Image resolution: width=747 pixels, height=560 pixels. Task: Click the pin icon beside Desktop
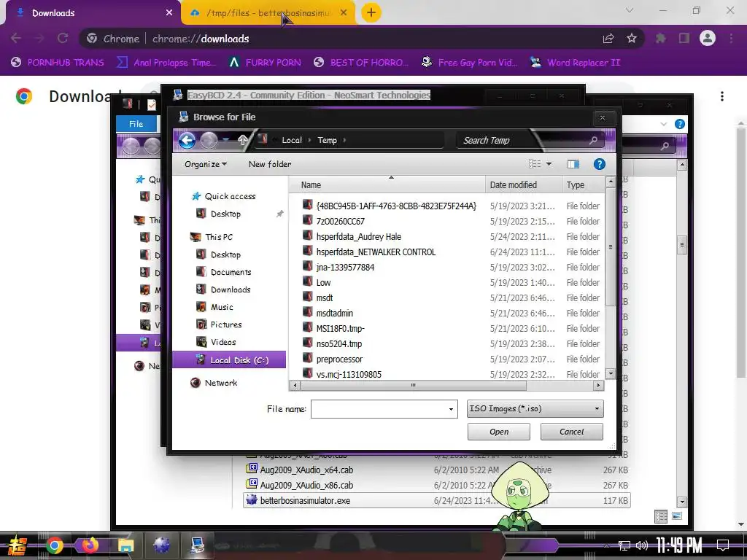click(279, 214)
